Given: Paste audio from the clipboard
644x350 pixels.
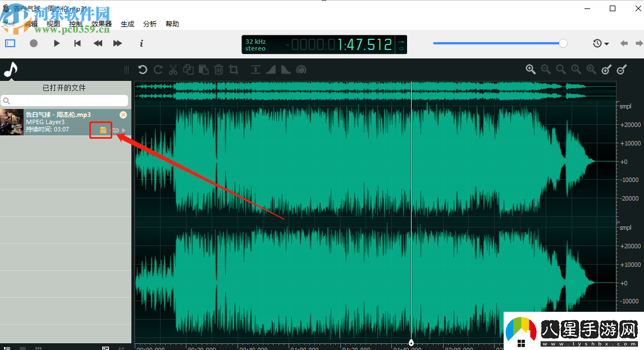Looking at the screenshot, I should coord(203,69).
